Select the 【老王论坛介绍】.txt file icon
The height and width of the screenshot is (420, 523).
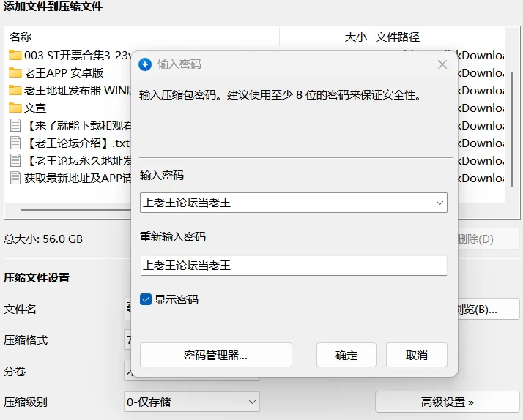pos(15,143)
